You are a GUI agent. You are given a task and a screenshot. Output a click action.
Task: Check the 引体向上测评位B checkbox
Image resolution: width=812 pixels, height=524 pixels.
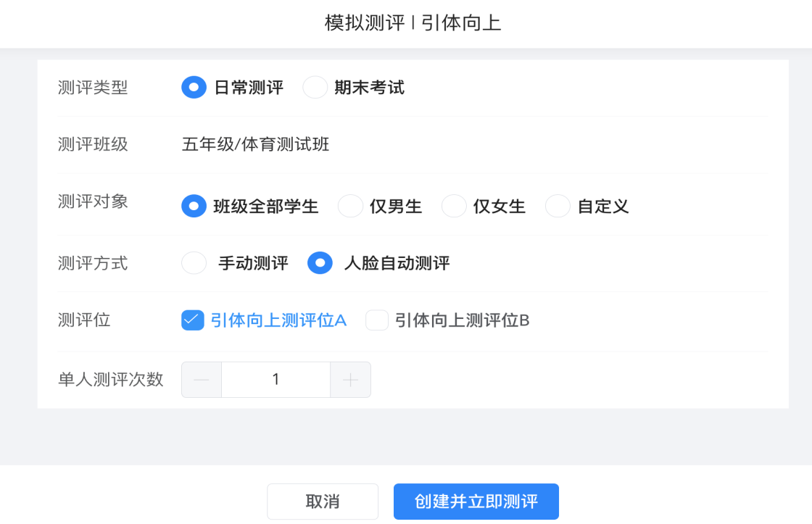(377, 320)
